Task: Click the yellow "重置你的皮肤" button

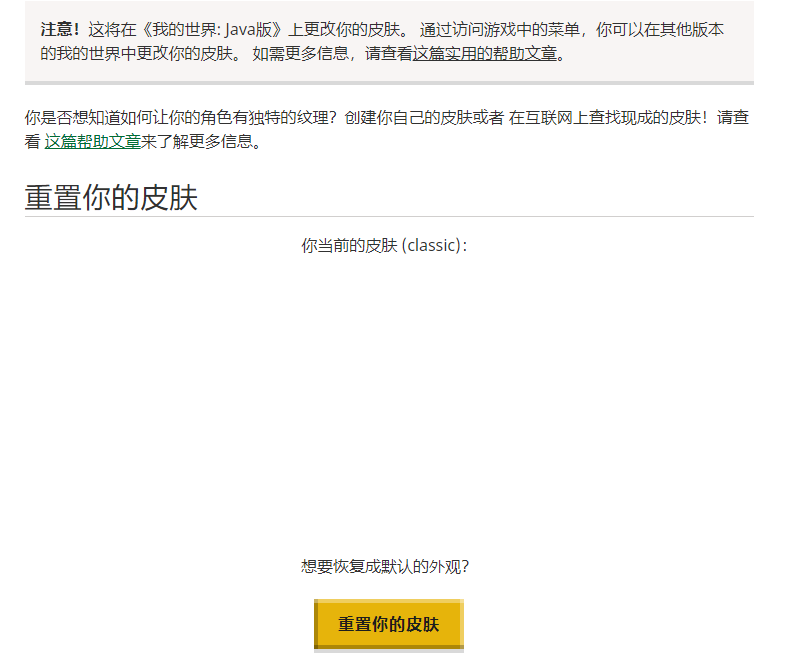Action: pos(388,625)
